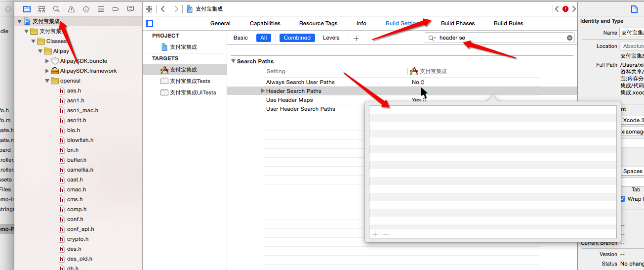Show the File inspector icon

click(634, 9)
